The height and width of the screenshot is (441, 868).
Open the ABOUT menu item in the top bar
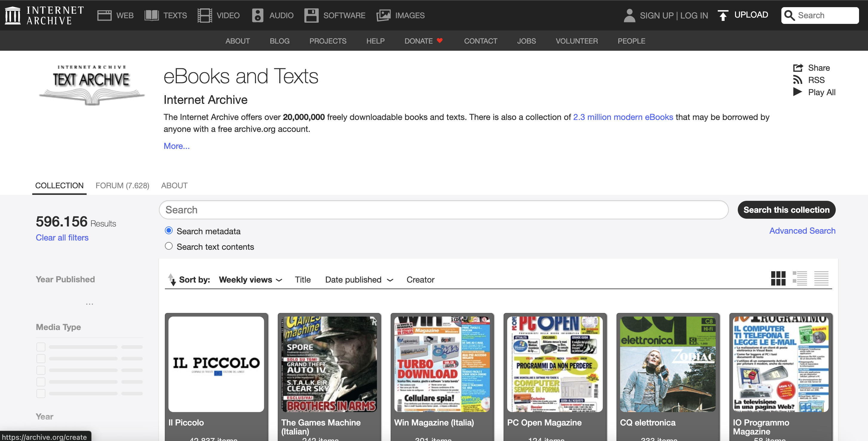(x=237, y=41)
